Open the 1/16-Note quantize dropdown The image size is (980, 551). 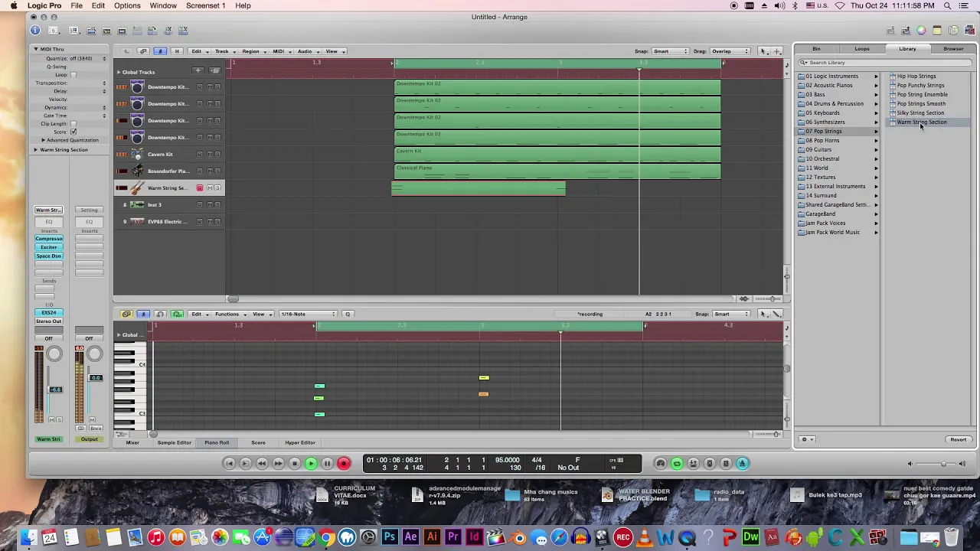pos(308,314)
